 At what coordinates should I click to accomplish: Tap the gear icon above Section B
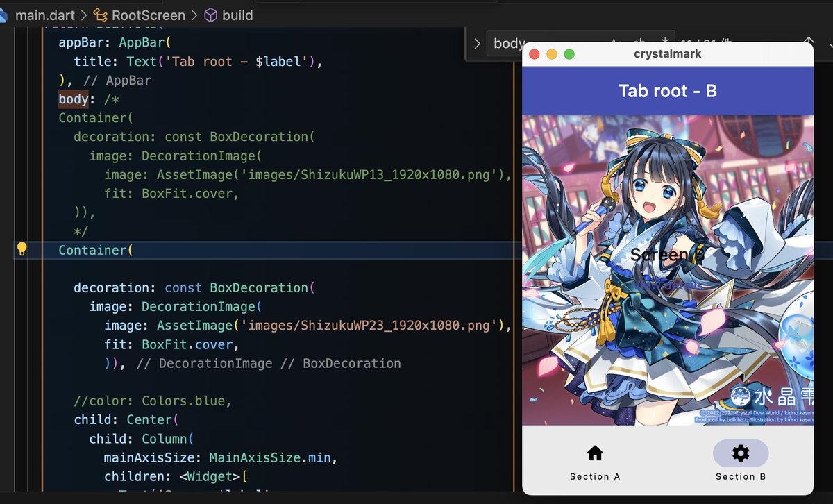pyautogui.click(x=741, y=452)
